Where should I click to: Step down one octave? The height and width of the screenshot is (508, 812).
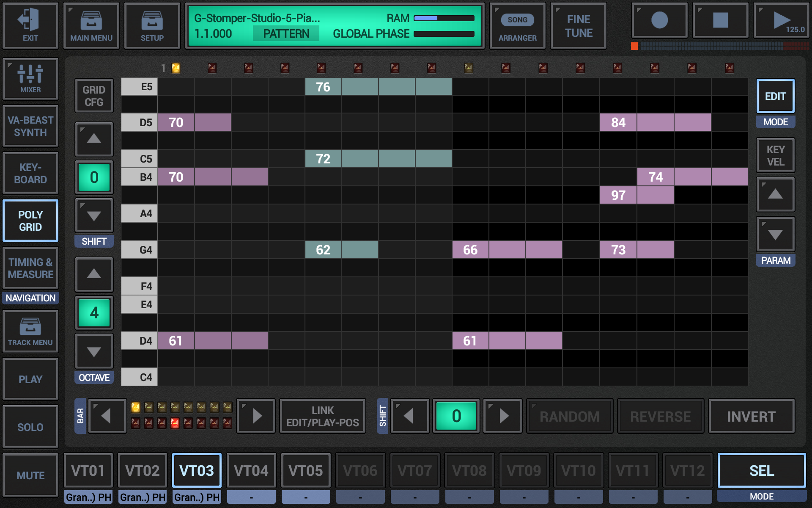[94, 351]
